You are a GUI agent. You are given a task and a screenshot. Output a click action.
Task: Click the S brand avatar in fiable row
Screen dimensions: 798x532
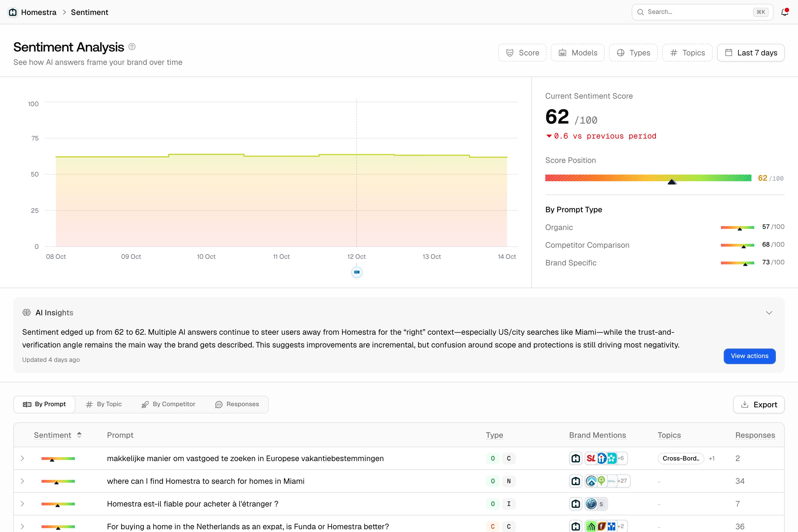pos(601,504)
